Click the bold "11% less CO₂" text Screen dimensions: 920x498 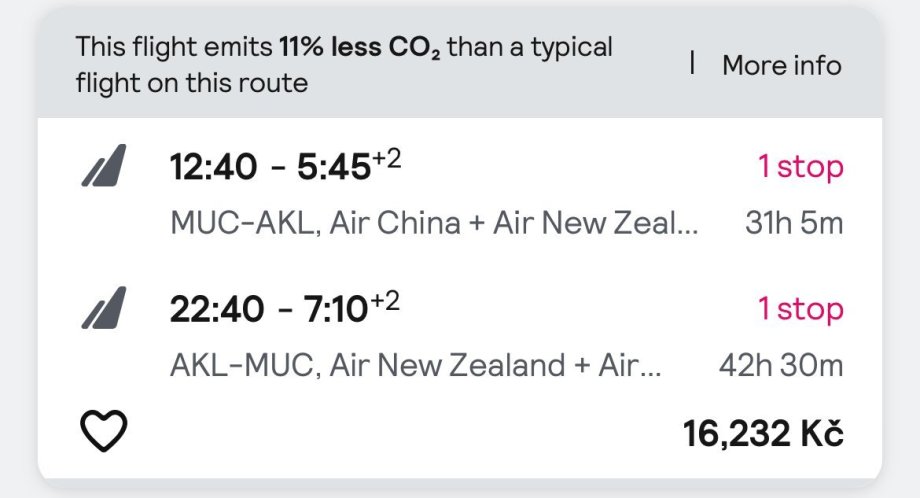[358, 47]
